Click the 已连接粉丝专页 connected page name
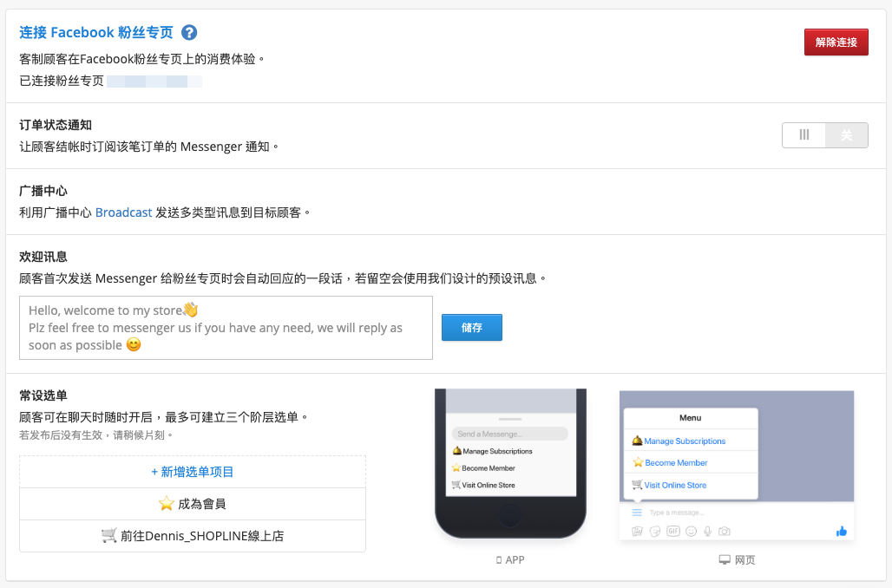Screen dimensions: 892x588 point(154,81)
